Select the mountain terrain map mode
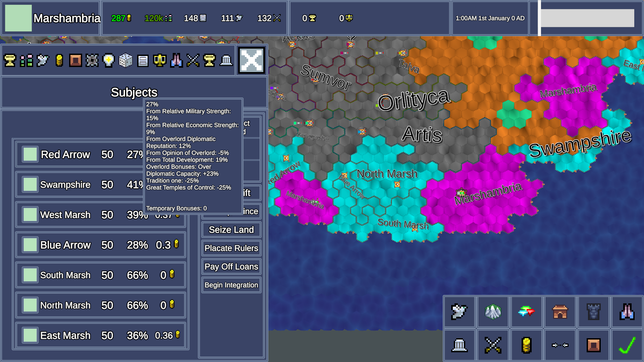 coord(493,312)
